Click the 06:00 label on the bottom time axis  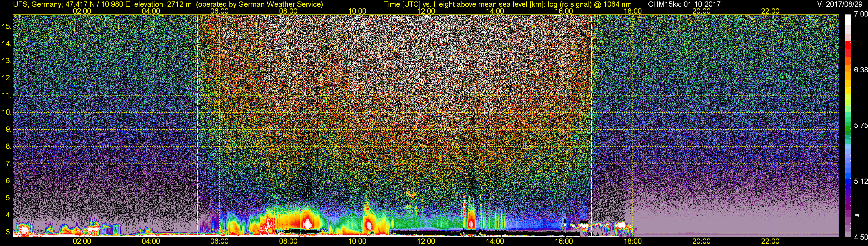(219, 241)
